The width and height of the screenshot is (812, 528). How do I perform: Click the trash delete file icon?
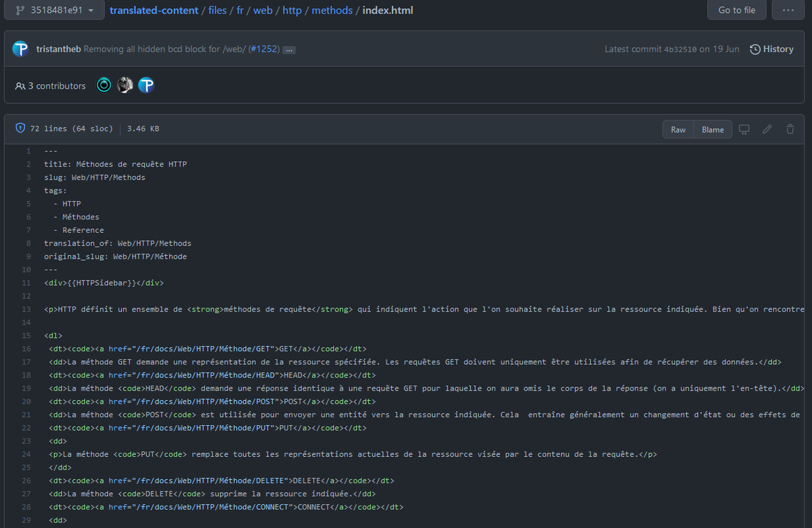point(790,129)
